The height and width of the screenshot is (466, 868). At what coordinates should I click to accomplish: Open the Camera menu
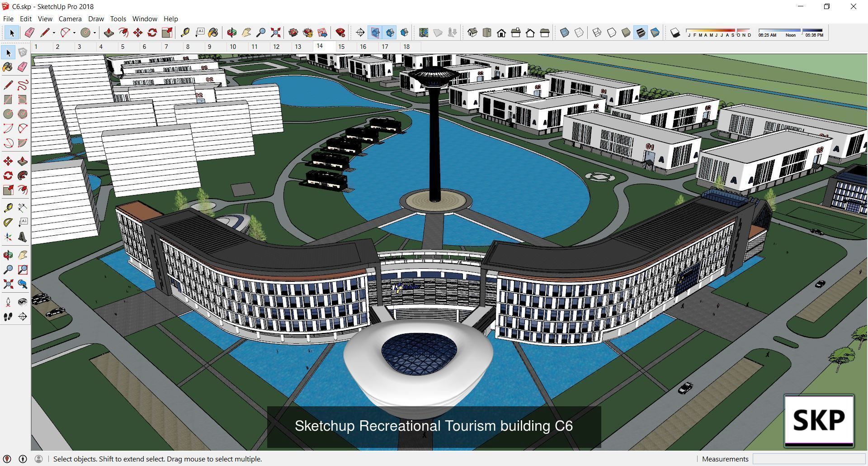70,19
